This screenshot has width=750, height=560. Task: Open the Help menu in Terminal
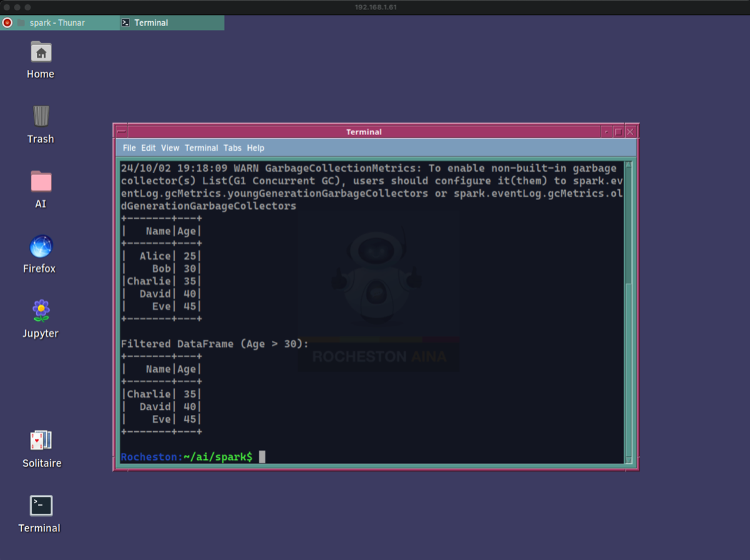(256, 148)
